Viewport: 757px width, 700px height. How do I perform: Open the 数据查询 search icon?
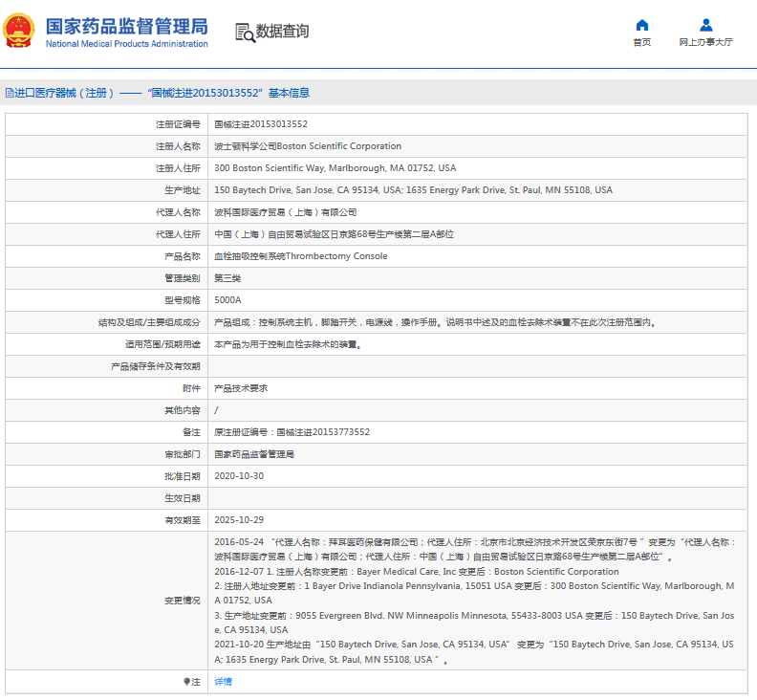[x=246, y=33]
